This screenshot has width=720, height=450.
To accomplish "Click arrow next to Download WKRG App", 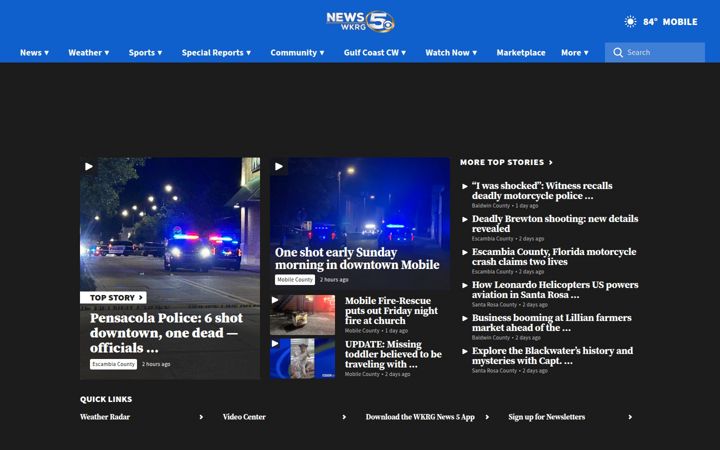I will (487, 417).
